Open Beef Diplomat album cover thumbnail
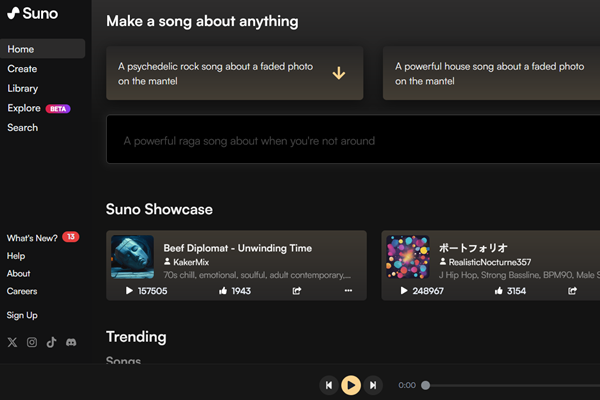 132,257
